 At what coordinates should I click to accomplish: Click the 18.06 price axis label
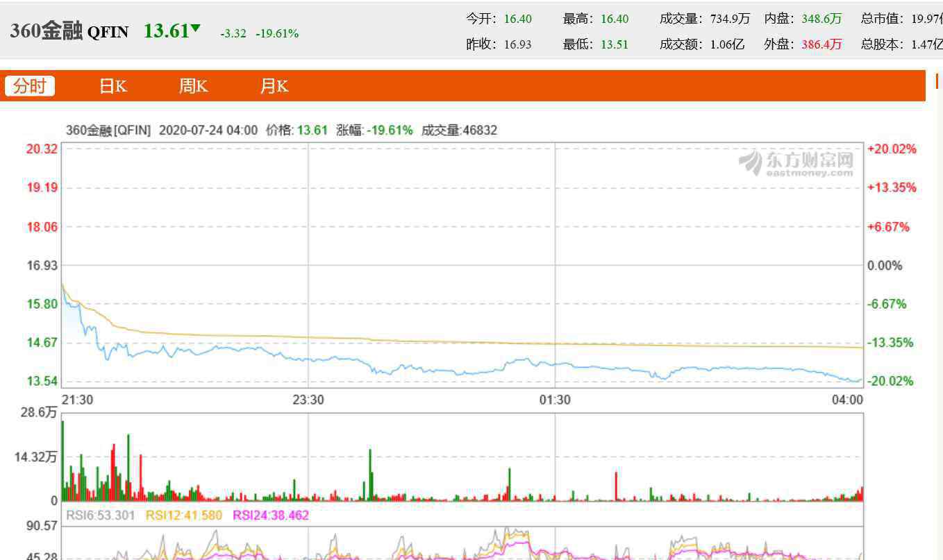pyautogui.click(x=42, y=227)
